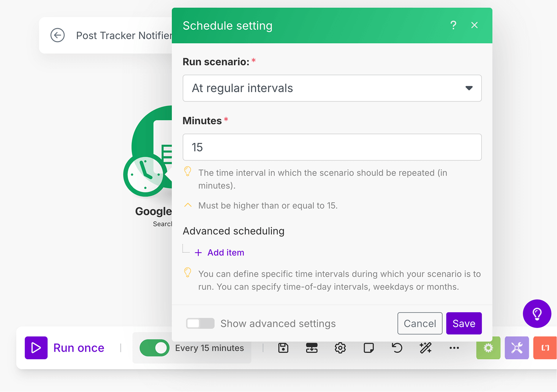
Task: Turn off the scenario scheduling toggle
Action: (x=154, y=348)
